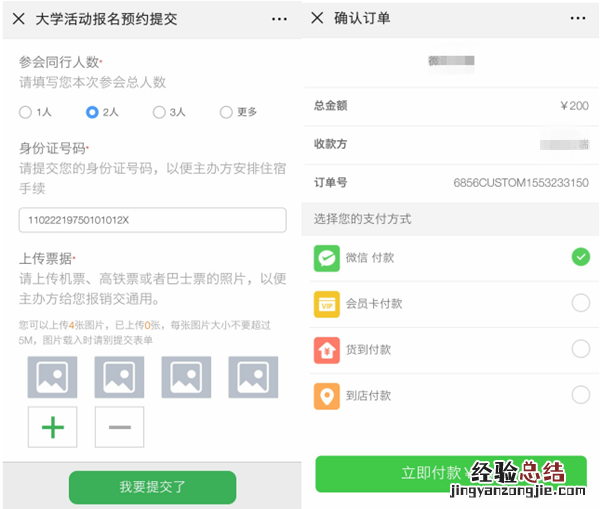The width and height of the screenshot is (600, 509).
Task: Open the more options menu on 确认订单 page
Action: (578, 19)
